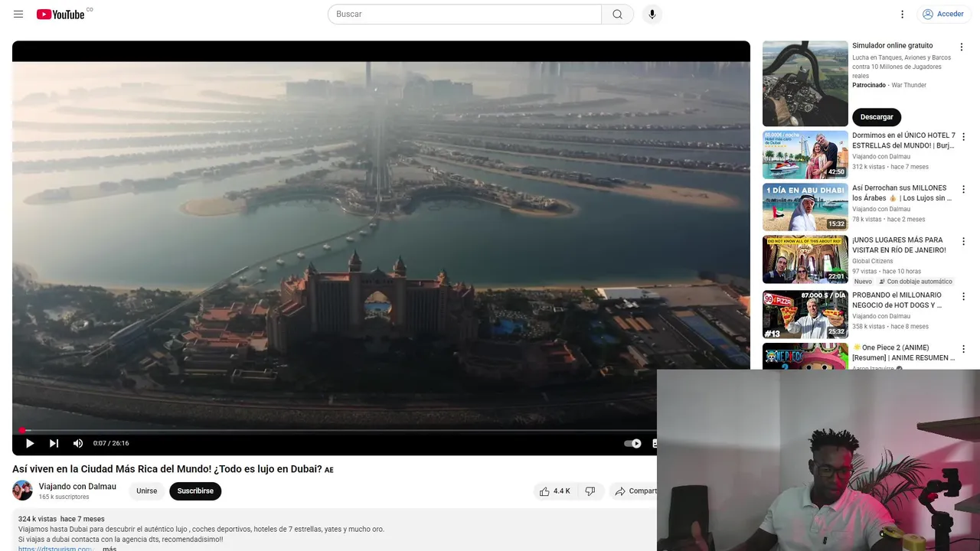The image size is (980, 551).
Task: Click the search magnifier button
Action: (617, 14)
